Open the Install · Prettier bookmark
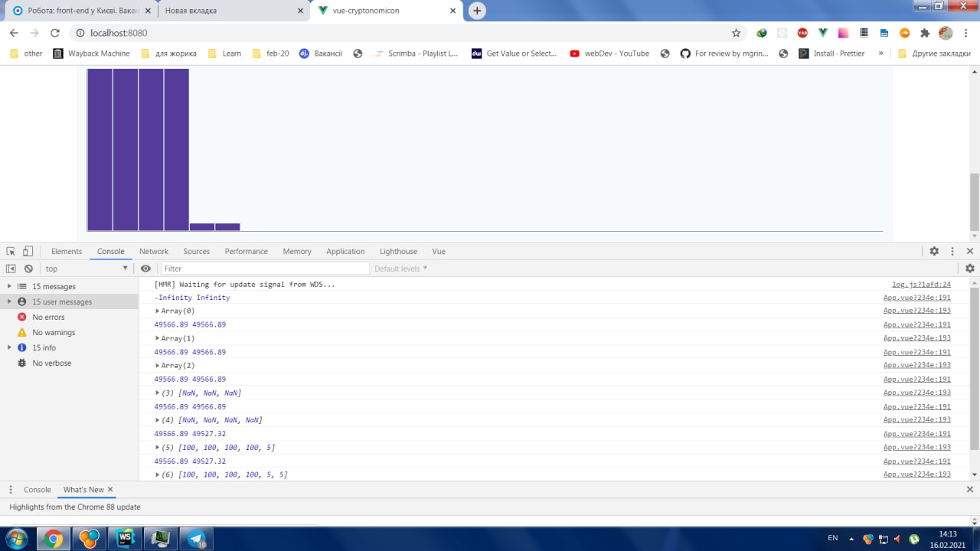Image resolution: width=980 pixels, height=551 pixels. pyautogui.click(x=831, y=54)
